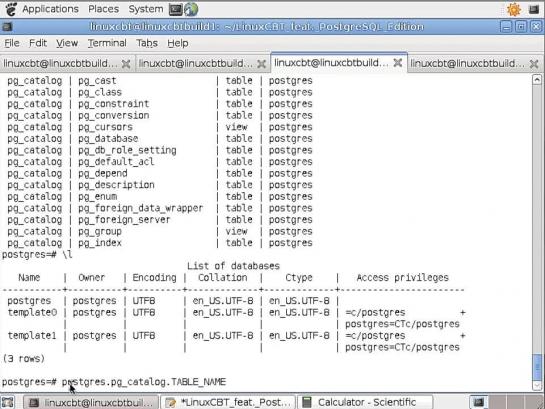Click the weather sun icon in panel
This screenshot has height=409, width=545.
coord(514,9)
